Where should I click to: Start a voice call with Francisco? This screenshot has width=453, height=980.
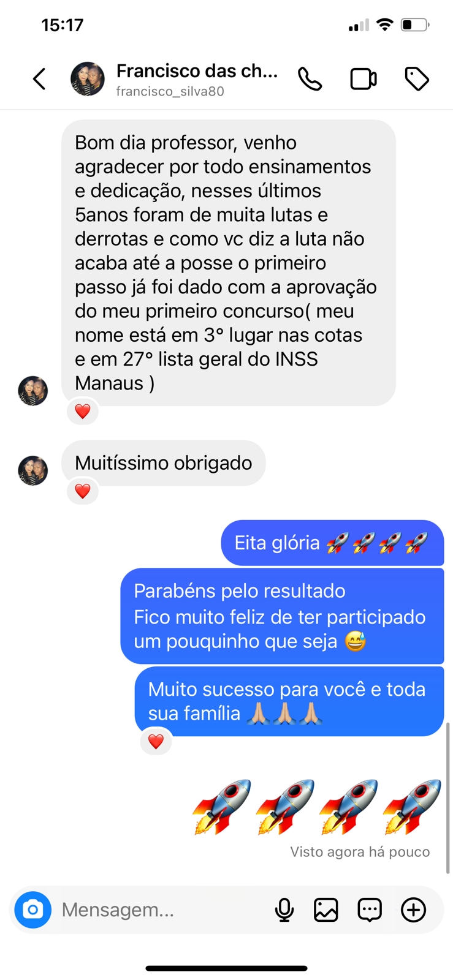pos(310,79)
